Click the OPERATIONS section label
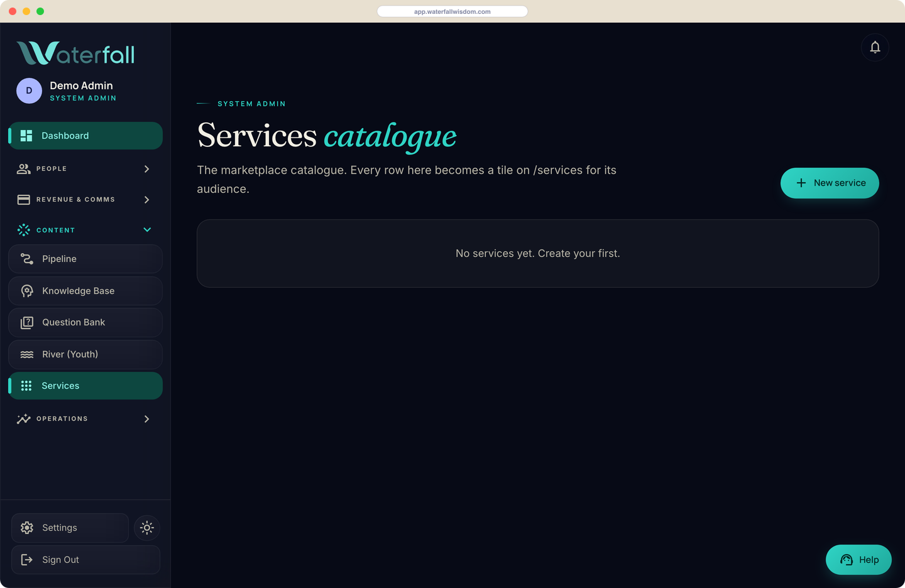 62,419
